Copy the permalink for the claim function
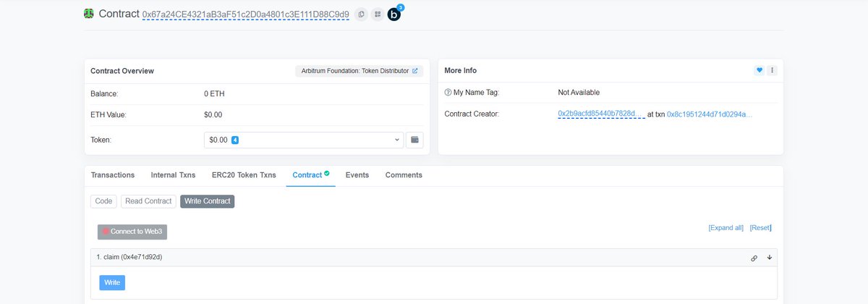The height and width of the screenshot is (304, 868). pos(754,258)
